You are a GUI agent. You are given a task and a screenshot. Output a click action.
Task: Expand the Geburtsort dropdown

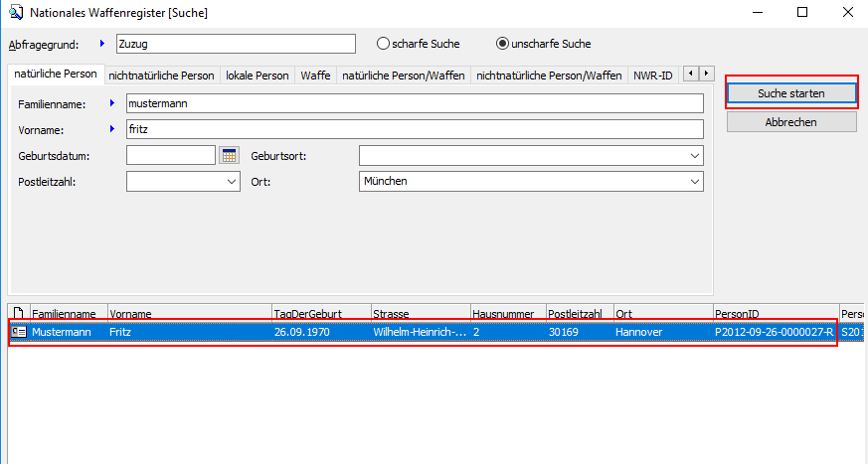tap(693, 155)
